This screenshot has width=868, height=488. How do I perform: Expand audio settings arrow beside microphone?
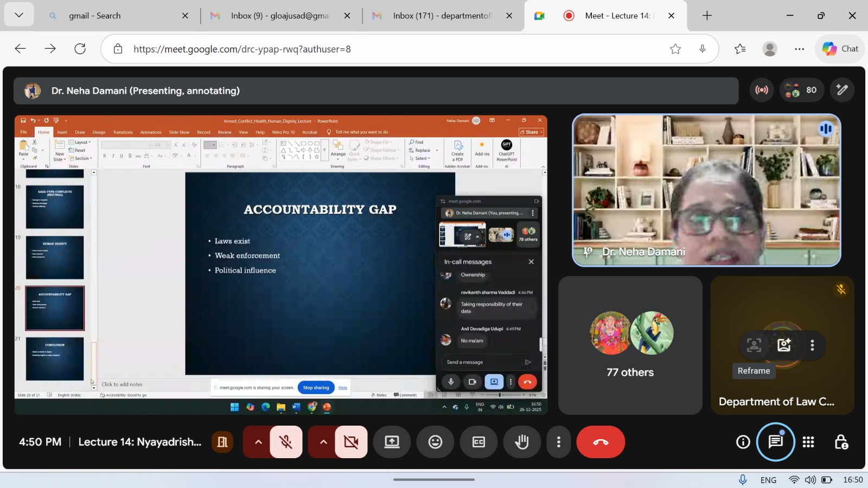click(258, 442)
